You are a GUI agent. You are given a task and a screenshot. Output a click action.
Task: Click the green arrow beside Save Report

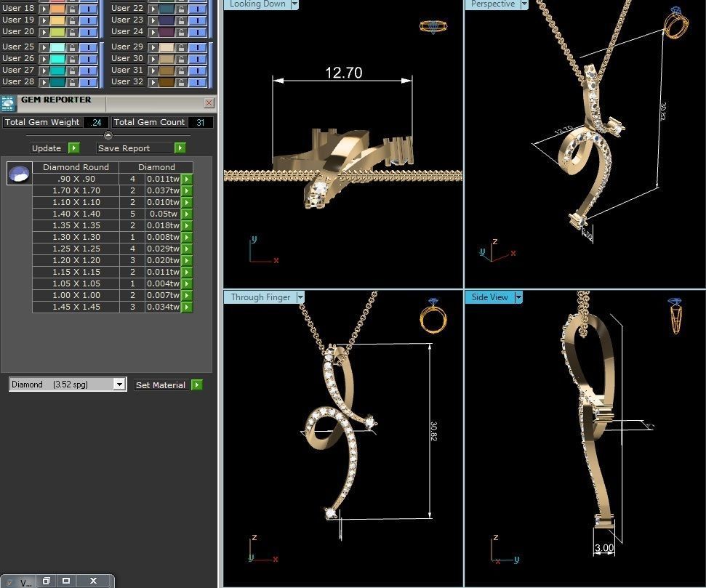[180, 148]
